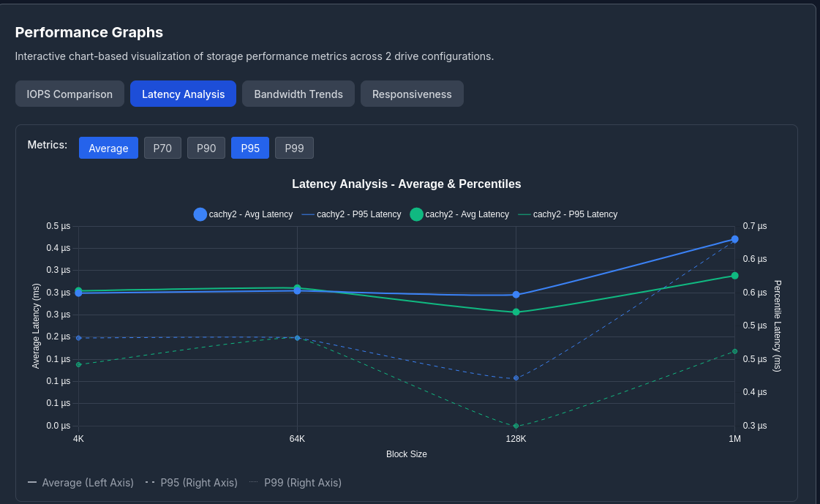Click the green Avg Latency legend circle
The width and height of the screenshot is (820, 504).
(416, 214)
